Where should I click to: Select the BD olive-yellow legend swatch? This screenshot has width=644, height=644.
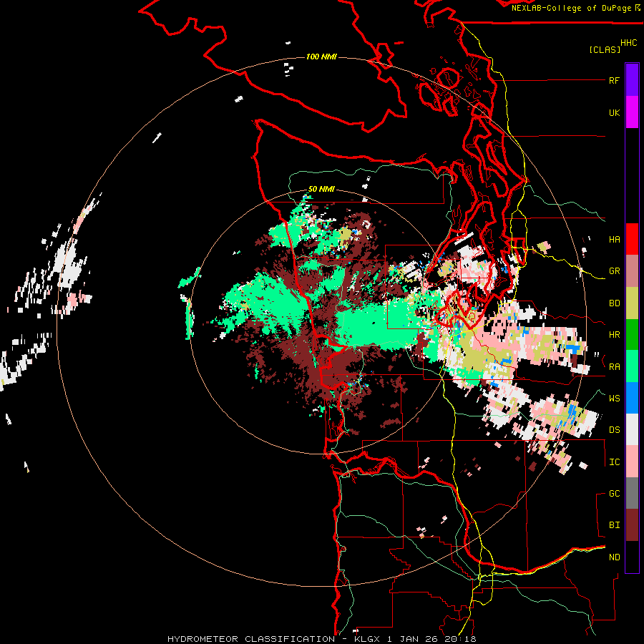point(632,303)
